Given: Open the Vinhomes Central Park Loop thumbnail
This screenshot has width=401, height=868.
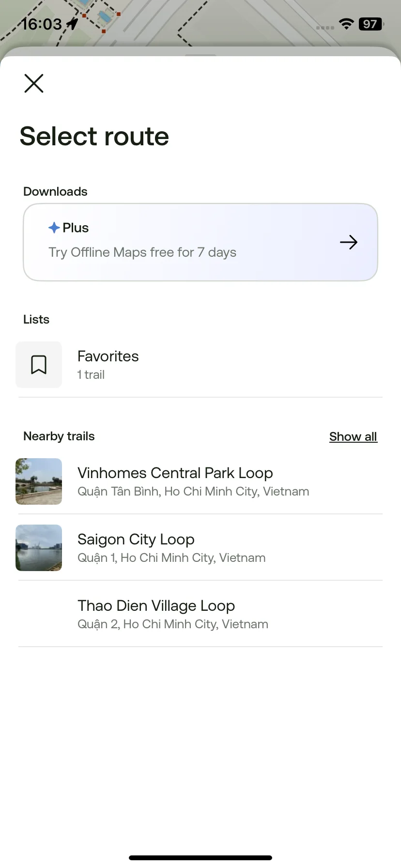Looking at the screenshot, I should click(x=39, y=481).
